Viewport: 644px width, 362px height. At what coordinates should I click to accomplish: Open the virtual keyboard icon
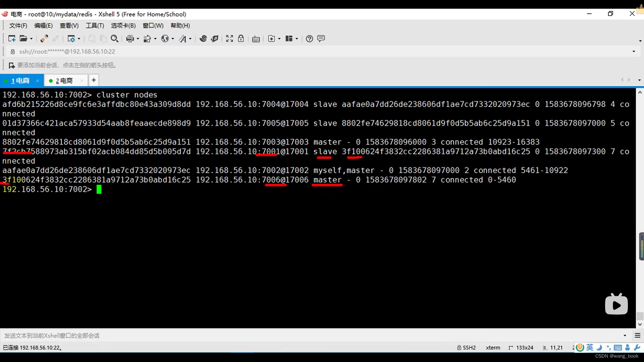tap(256, 39)
